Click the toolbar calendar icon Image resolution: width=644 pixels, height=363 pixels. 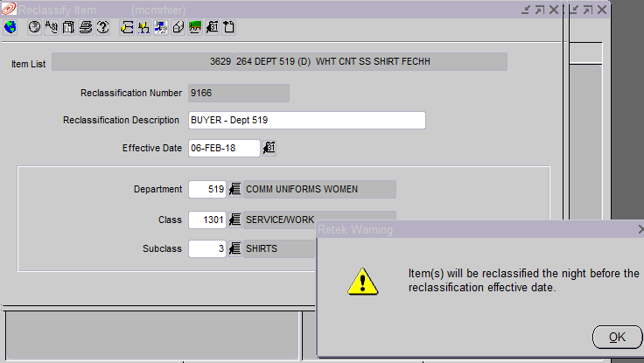click(213, 27)
